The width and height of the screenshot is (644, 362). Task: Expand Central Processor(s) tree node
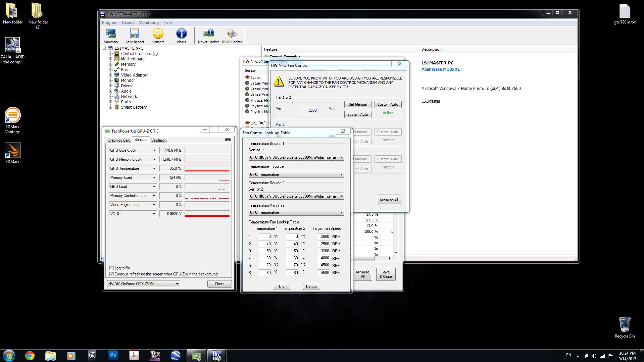[x=110, y=54]
